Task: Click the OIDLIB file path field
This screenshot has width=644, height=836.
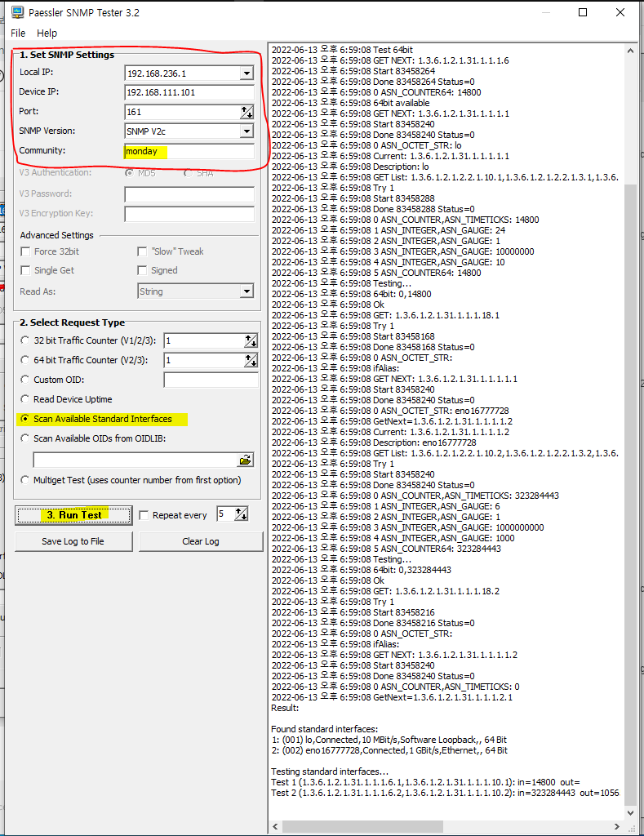Action: [x=135, y=460]
